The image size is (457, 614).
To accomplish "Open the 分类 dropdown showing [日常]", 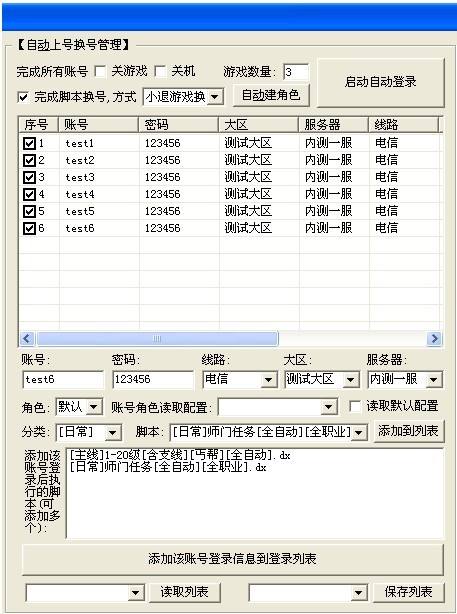I will click(x=113, y=433).
